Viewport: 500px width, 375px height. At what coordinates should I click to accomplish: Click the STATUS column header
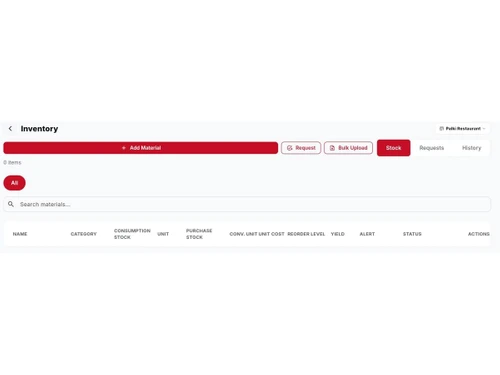pyautogui.click(x=412, y=234)
